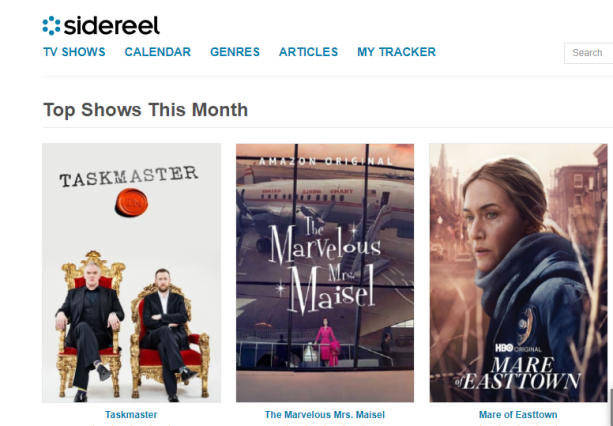Image resolution: width=613 pixels, height=426 pixels.
Task: Click the page vertical scrollbar thumb
Action: tap(611, 406)
